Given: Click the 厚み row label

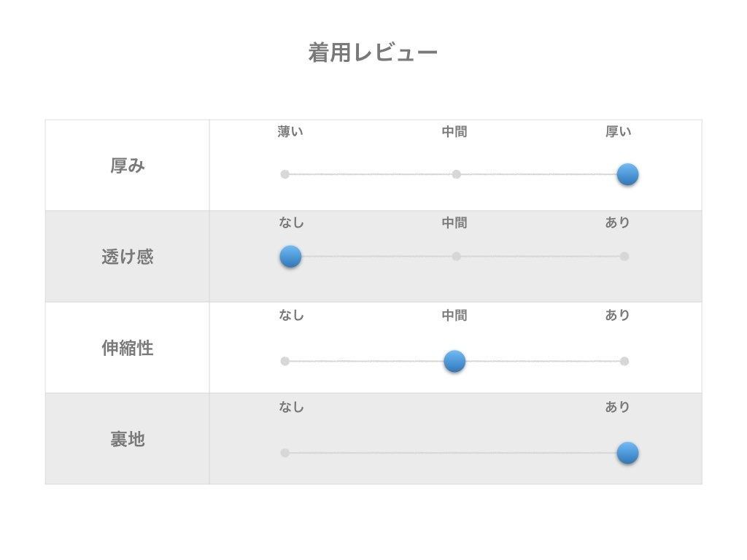Looking at the screenshot, I should click(x=128, y=166).
